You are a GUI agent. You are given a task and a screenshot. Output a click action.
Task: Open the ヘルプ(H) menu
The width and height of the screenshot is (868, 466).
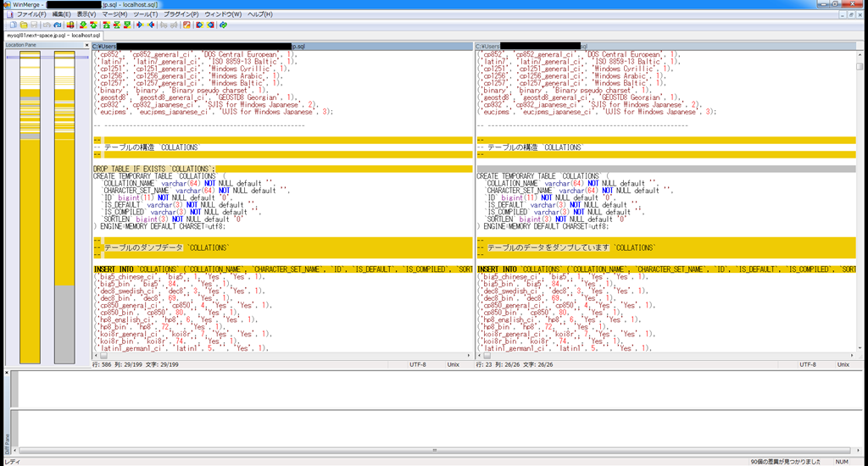pyautogui.click(x=259, y=14)
